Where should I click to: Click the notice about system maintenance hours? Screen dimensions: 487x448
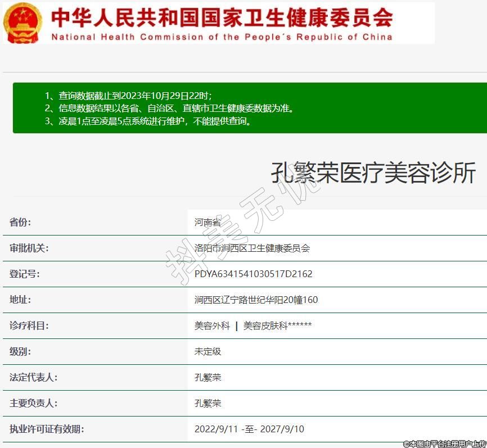148,121
